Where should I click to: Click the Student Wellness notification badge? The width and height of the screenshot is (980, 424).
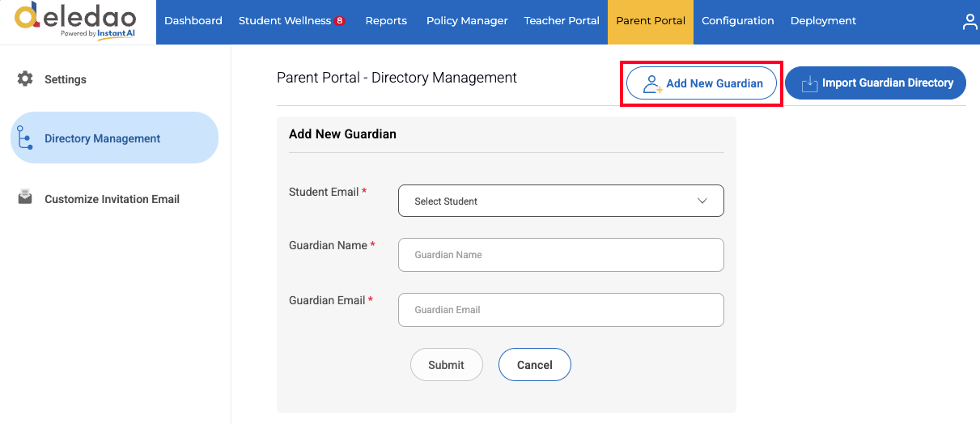pos(340,21)
